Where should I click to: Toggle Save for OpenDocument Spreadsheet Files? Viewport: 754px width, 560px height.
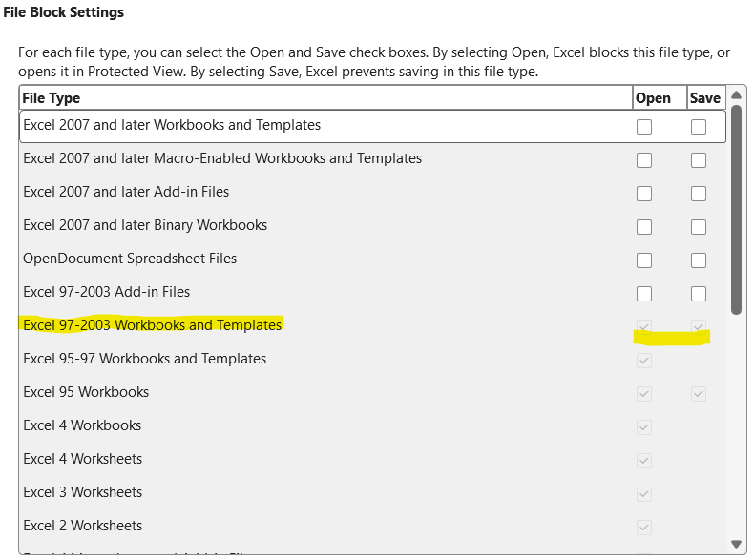(x=699, y=260)
